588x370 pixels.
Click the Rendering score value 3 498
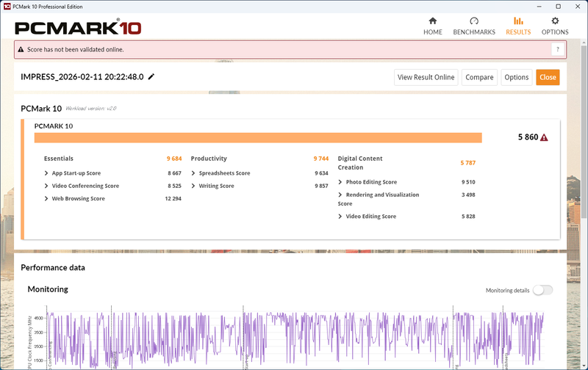(468, 195)
